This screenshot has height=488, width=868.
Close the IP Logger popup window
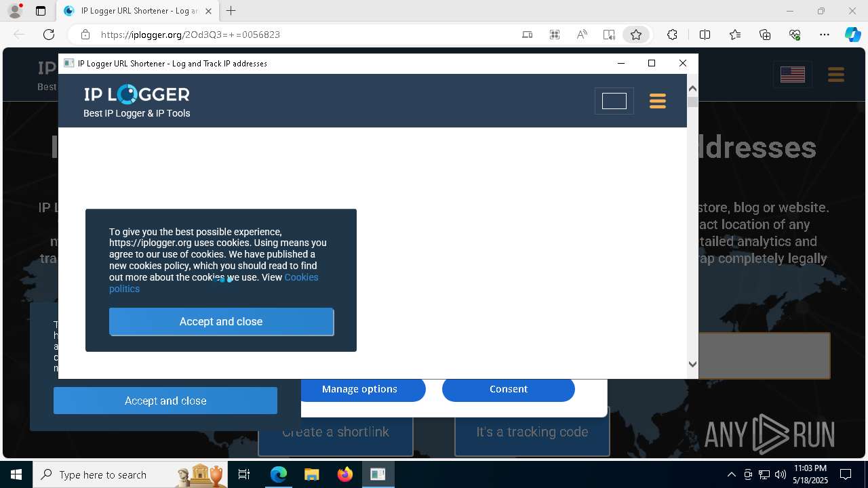683,63
